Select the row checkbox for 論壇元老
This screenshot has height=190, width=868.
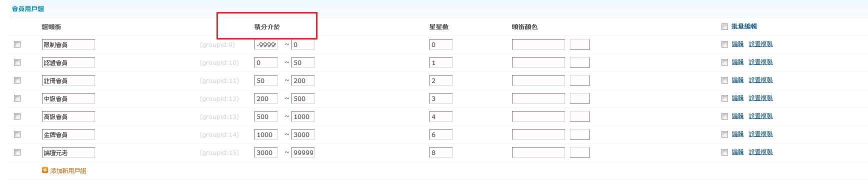coord(17,152)
